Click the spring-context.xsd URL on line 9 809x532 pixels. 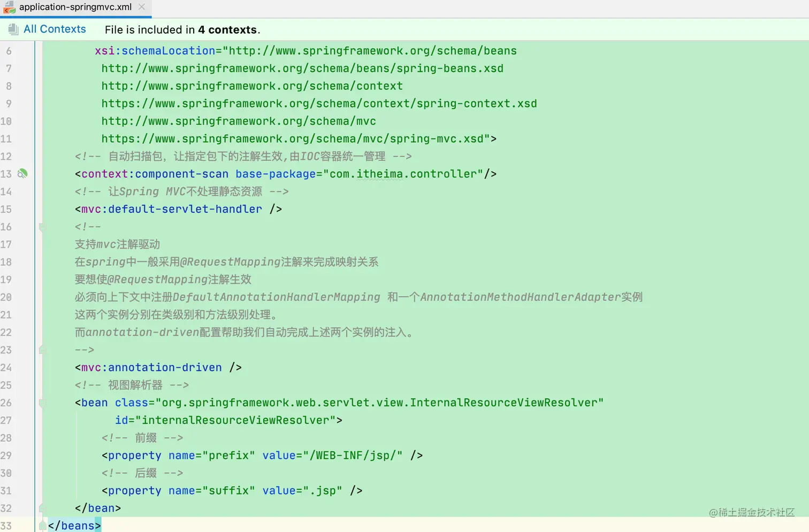[x=319, y=104]
